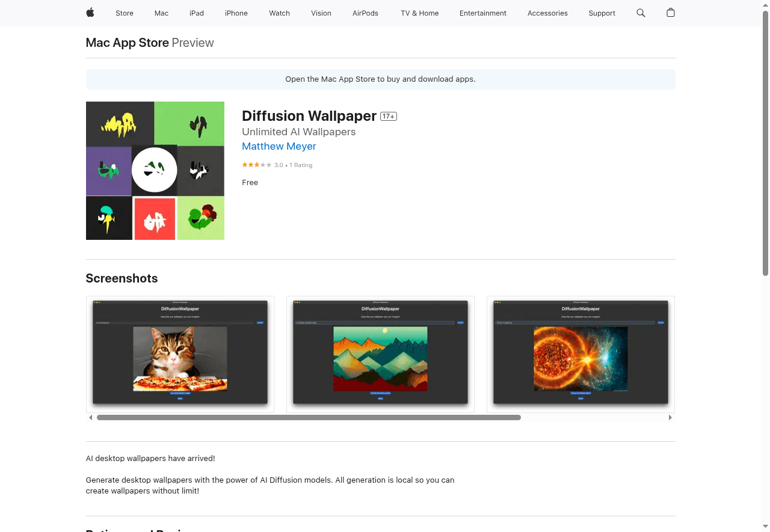
Task: Open the cat pizza screenshot thumbnail
Action: pyautogui.click(x=180, y=354)
